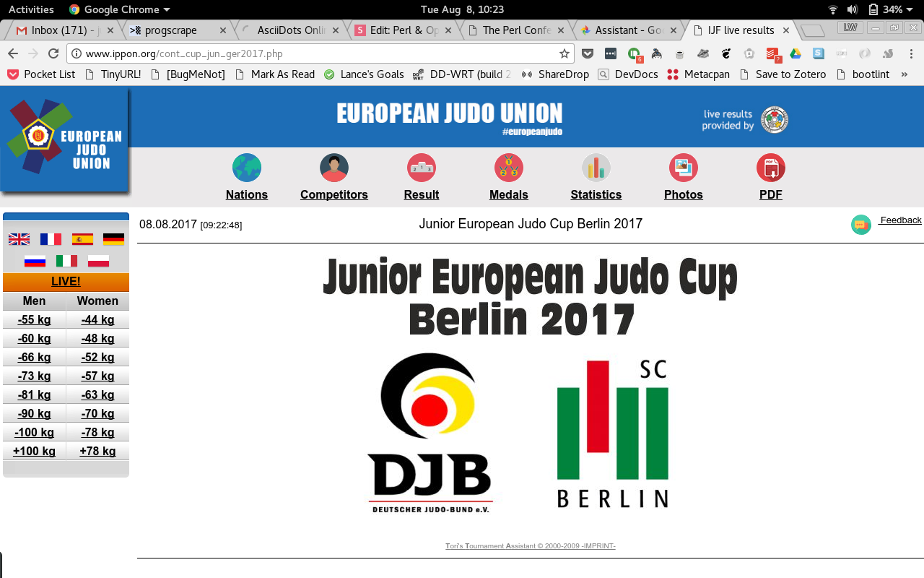Open Women -52 kg category

click(x=97, y=358)
